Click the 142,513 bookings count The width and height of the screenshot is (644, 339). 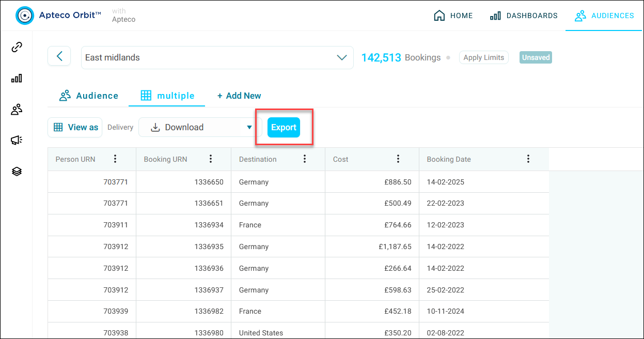click(x=381, y=57)
